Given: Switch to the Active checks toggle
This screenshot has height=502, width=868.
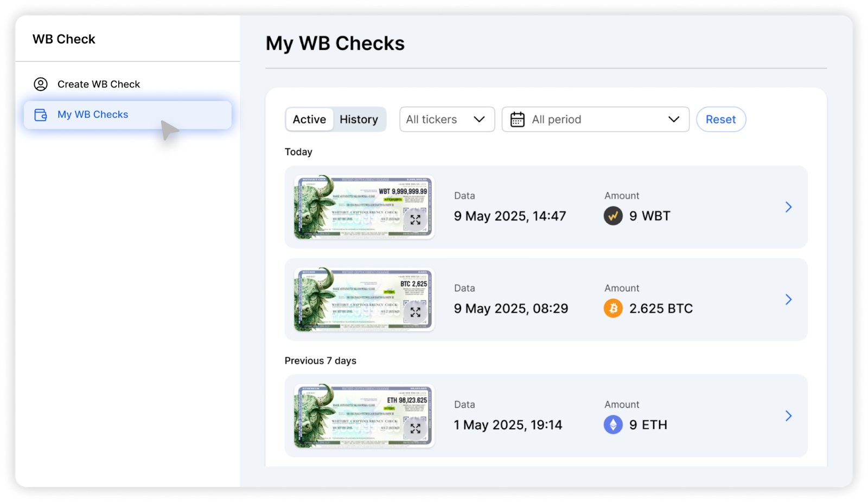Looking at the screenshot, I should [309, 119].
